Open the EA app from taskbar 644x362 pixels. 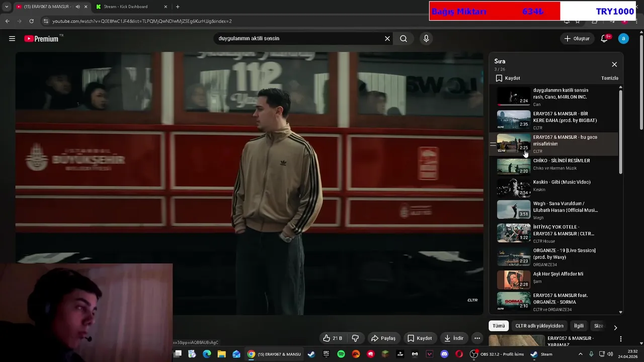pos(356,354)
